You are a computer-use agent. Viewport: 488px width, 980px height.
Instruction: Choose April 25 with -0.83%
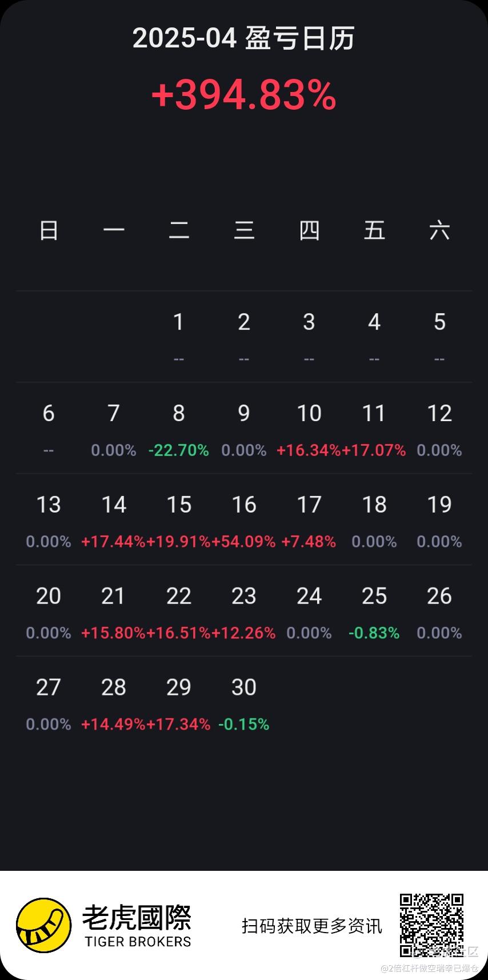374,611
